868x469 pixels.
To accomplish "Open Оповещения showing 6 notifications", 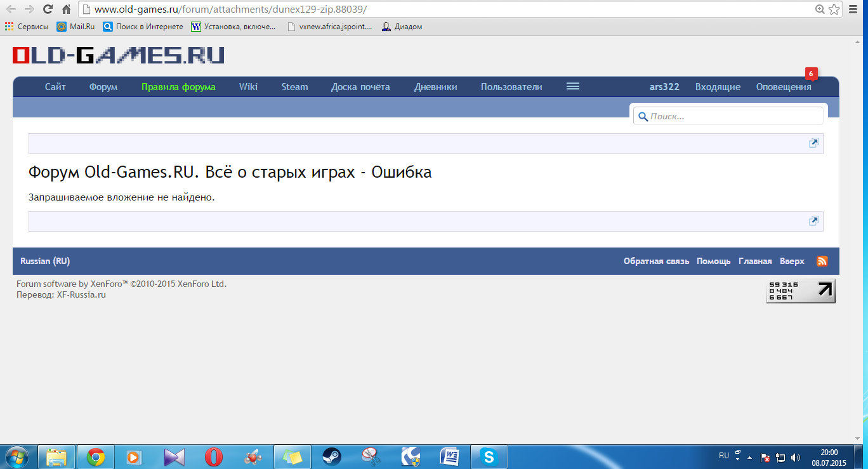I will pyautogui.click(x=783, y=87).
